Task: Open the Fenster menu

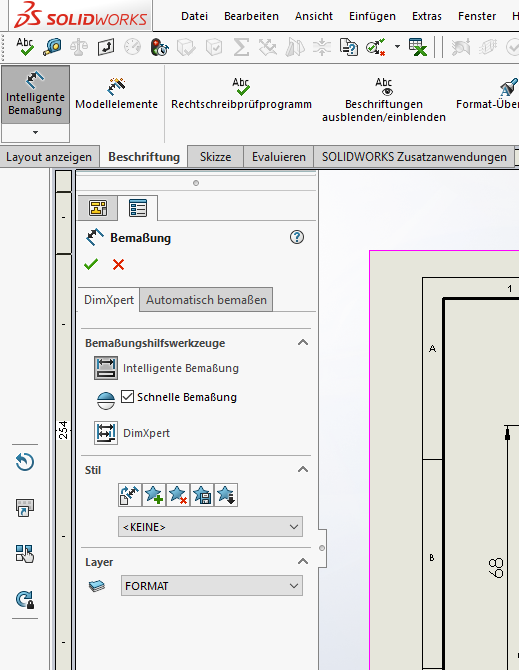Action: 477,16
